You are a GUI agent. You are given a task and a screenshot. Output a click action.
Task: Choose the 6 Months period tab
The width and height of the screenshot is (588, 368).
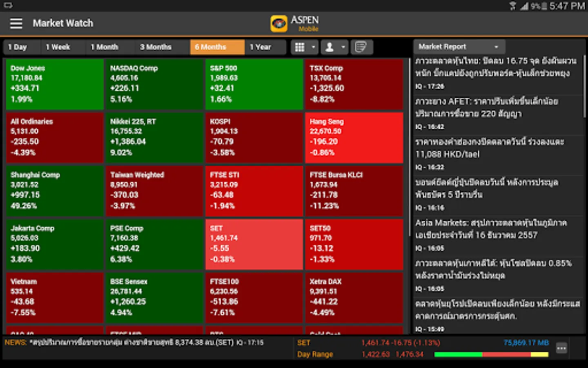click(x=217, y=47)
